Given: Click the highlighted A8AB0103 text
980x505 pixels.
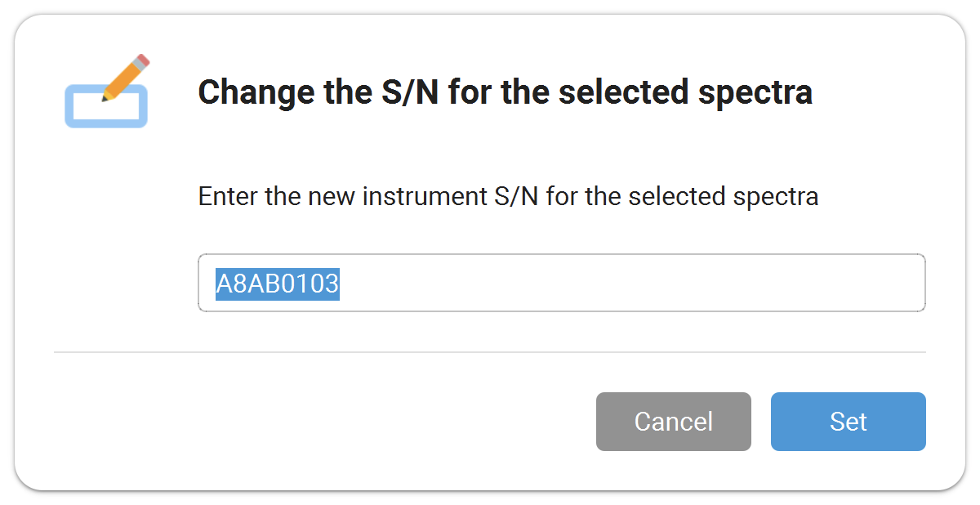Looking at the screenshot, I should (278, 284).
